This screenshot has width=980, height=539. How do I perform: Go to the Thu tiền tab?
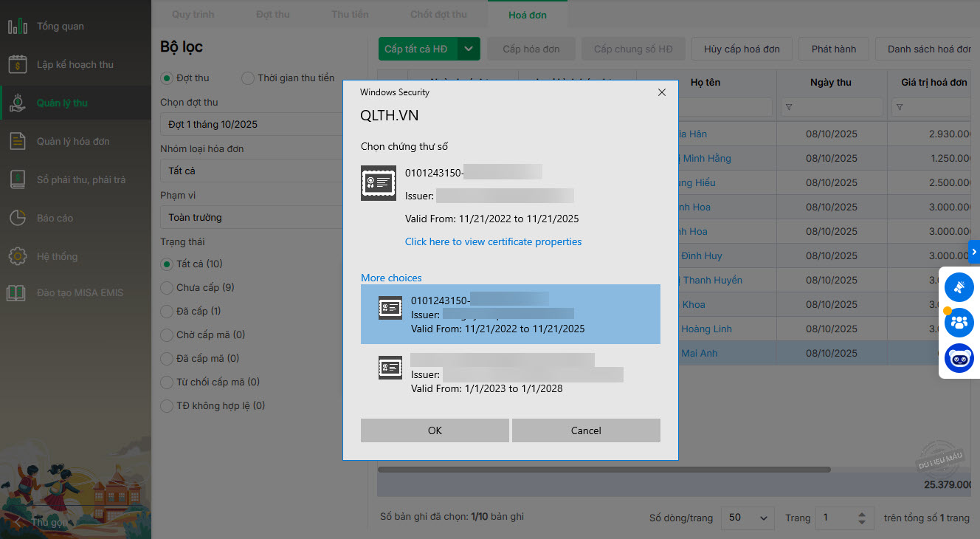coord(350,15)
